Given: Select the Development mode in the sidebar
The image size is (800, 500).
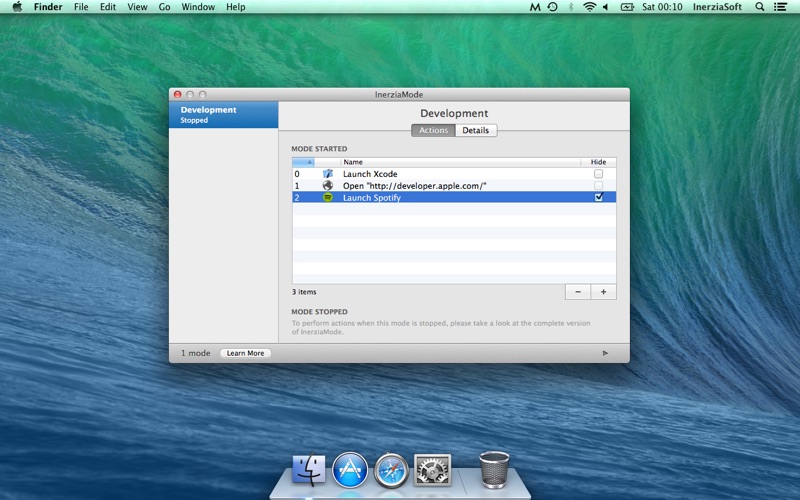Looking at the screenshot, I should (223, 114).
